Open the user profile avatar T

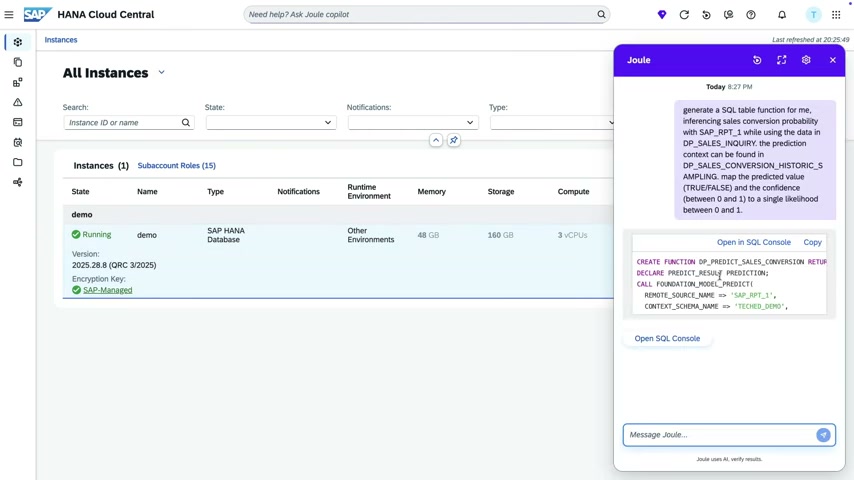(813, 15)
